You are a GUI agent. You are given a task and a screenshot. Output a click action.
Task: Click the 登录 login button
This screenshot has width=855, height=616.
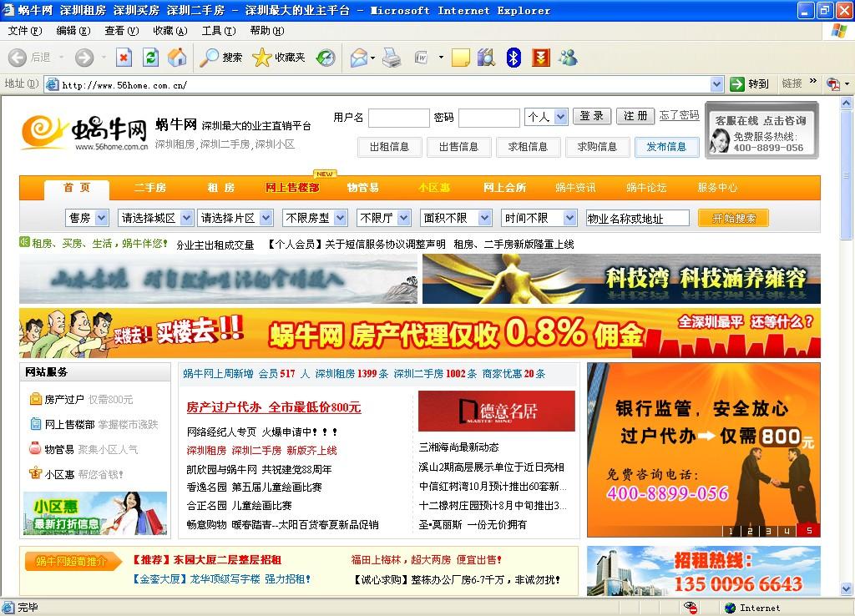point(592,116)
